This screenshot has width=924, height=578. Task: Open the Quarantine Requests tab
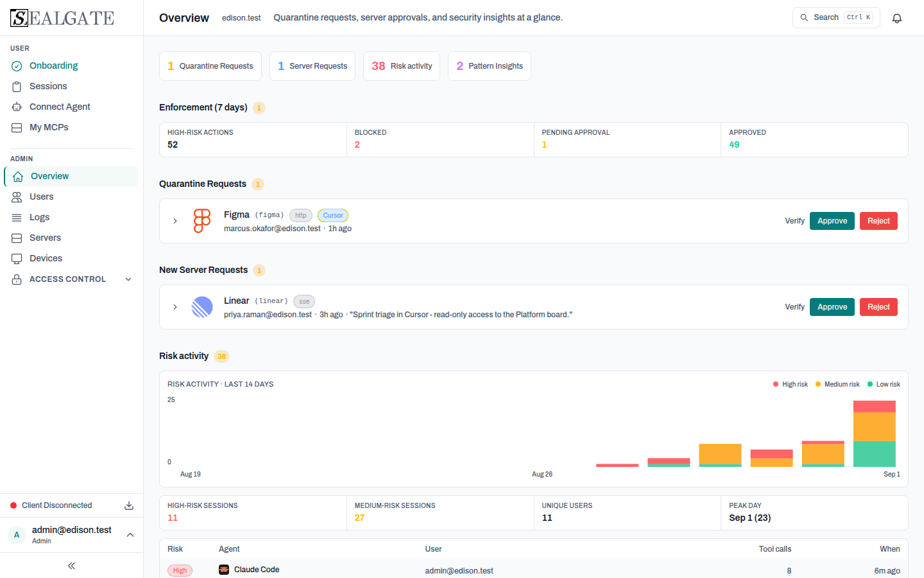click(x=210, y=66)
